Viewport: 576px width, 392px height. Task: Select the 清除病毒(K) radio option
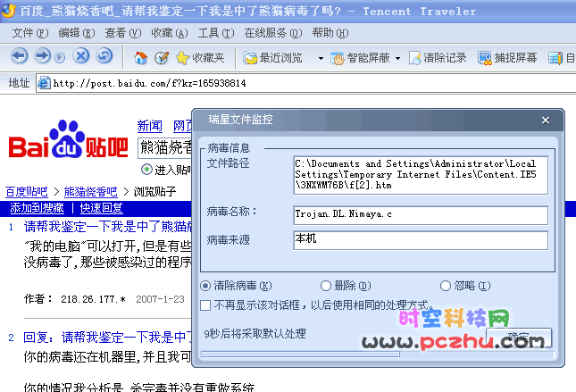(205, 286)
